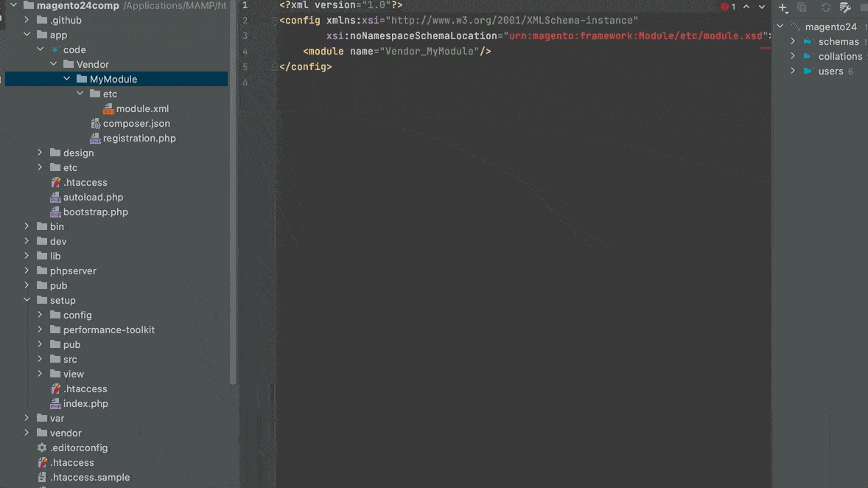
Task: Expand the users node in the database panel
Action: pyautogui.click(x=794, y=71)
